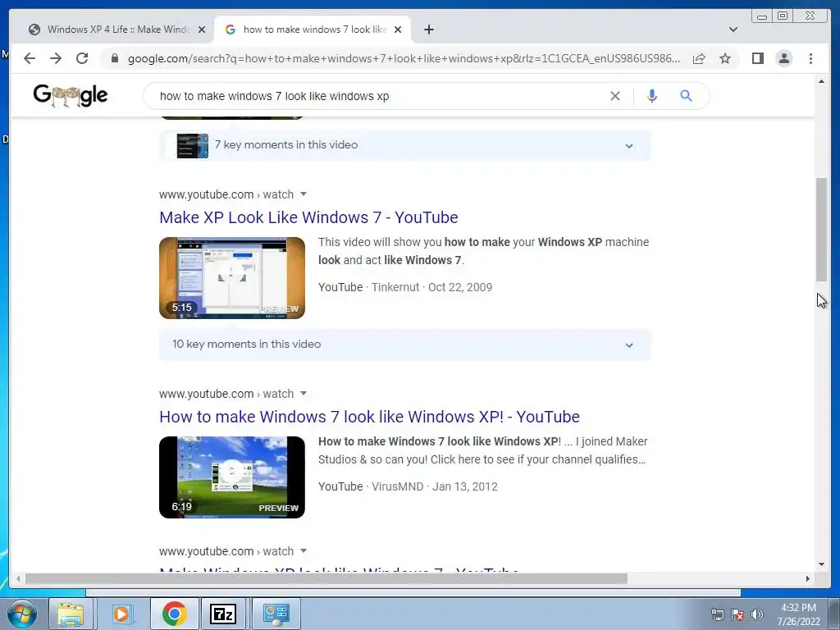The width and height of the screenshot is (840, 630).
Task: Submit the search with the magnifier icon
Action: click(686, 96)
